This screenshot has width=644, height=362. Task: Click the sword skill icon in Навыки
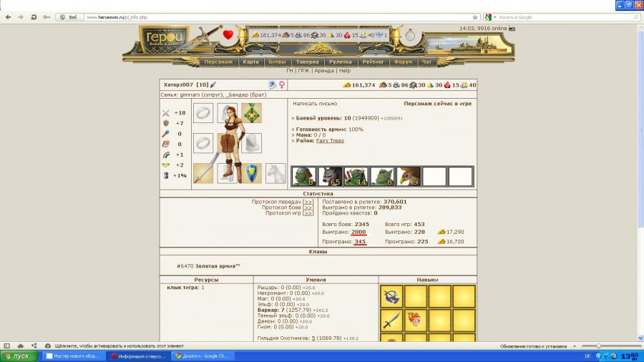coord(391,321)
